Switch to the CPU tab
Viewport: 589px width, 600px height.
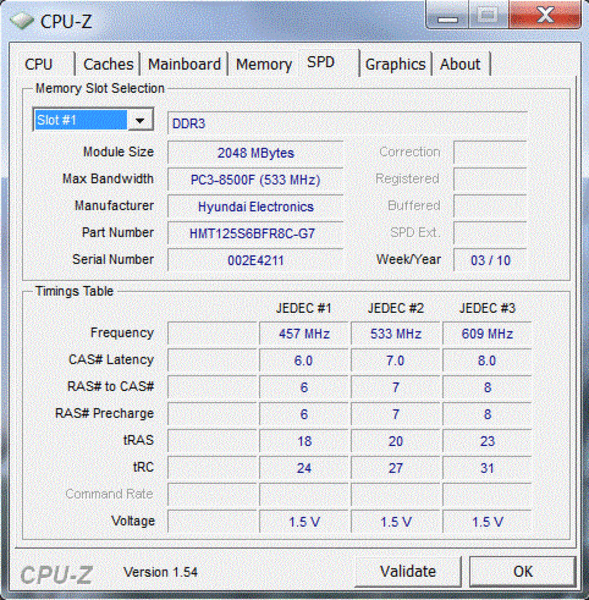click(39, 64)
